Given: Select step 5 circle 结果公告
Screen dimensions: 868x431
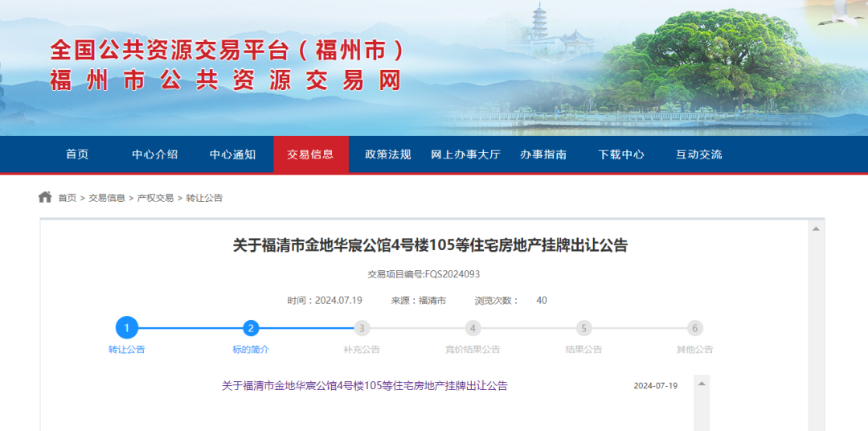Looking at the screenshot, I should (583, 329).
